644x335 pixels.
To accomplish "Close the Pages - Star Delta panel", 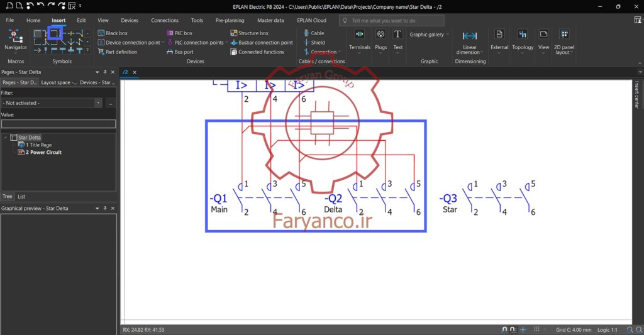I will point(113,72).
